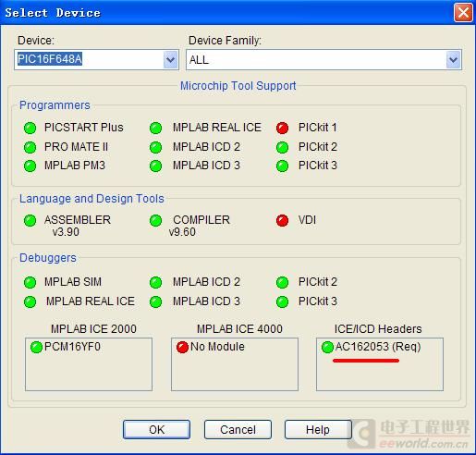
Task: Click the MPLAB ICE 2000 heading
Action: pos(93,329)
